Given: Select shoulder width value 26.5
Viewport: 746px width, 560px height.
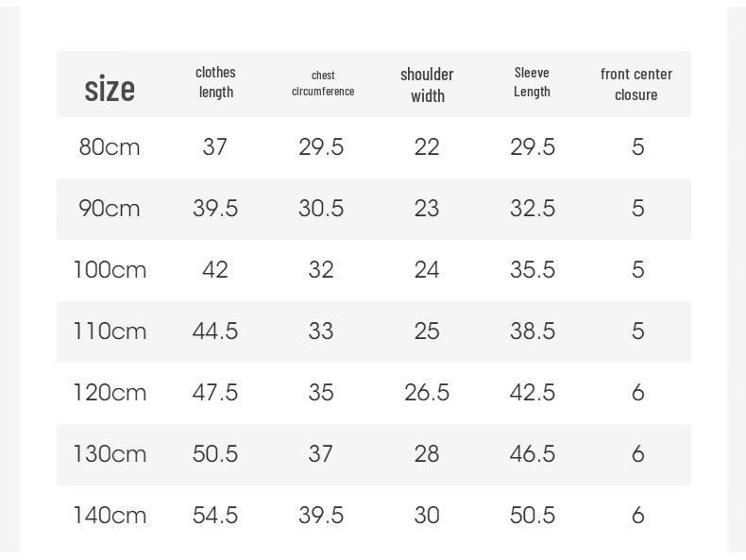Looking at the screenshot, I should [427, 393].
